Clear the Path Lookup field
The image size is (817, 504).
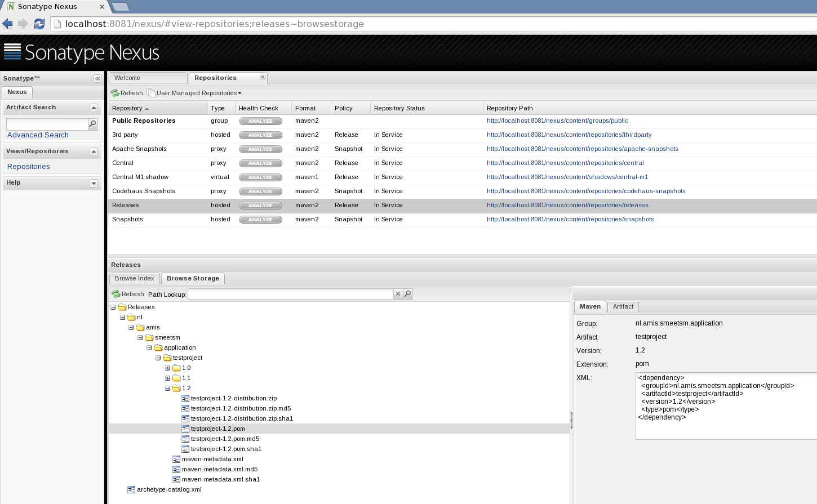click(x=398, y=293)
